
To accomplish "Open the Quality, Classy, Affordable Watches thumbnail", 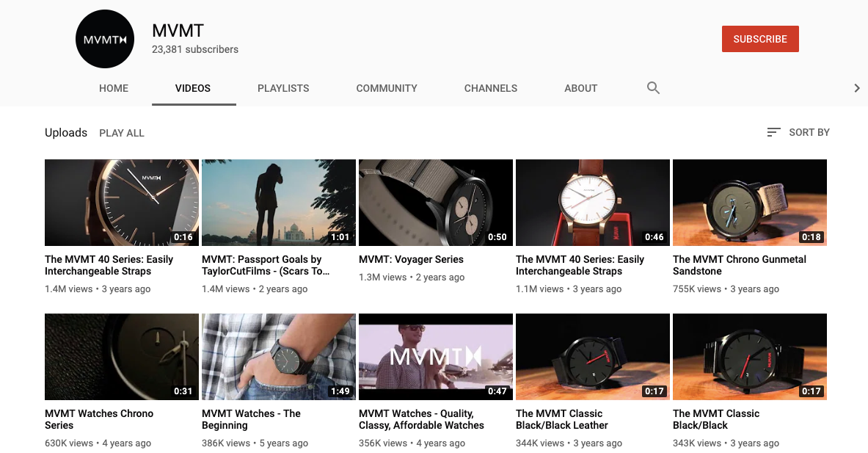I will [436, 357].
